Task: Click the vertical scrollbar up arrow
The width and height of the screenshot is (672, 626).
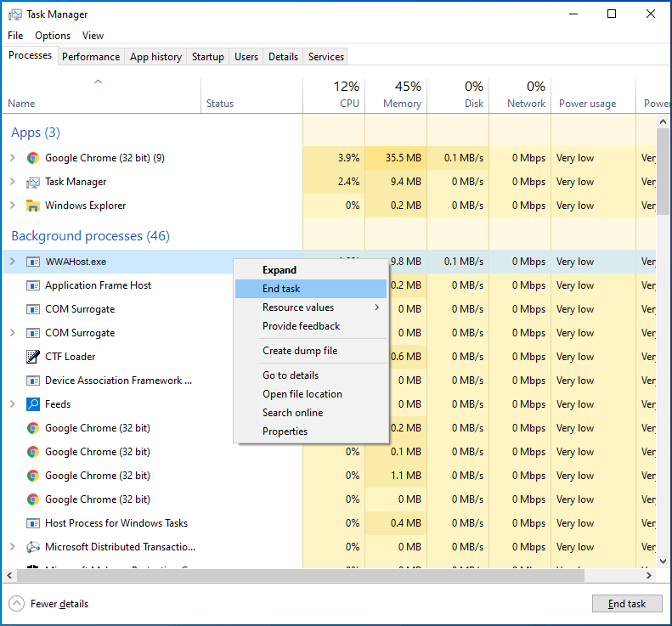Action: [663, 121]
